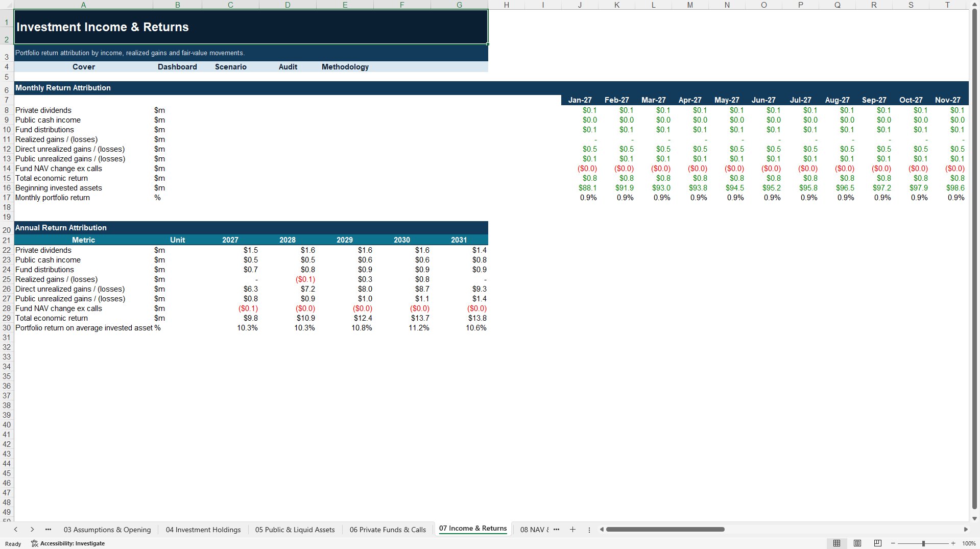
Task: Select column T header
Action: pyautogui.click(x=947, y=5)
